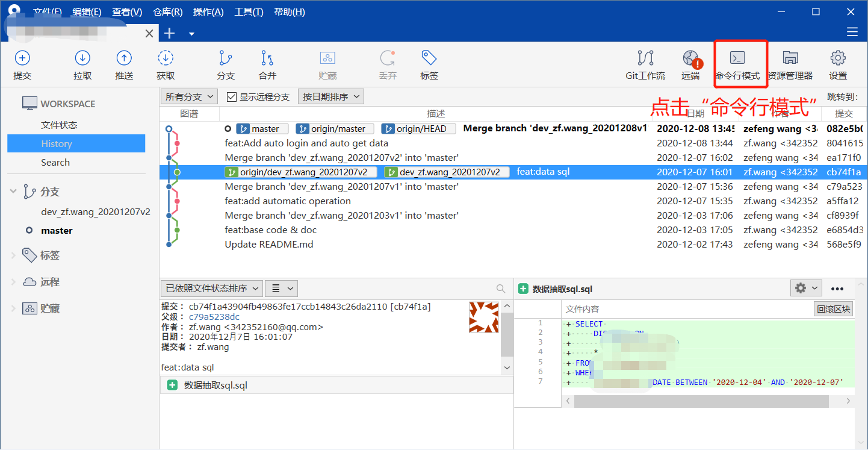Open the 仓库(R) menu
This screenshot has width=868, height=450.
[x=167, y=12]
